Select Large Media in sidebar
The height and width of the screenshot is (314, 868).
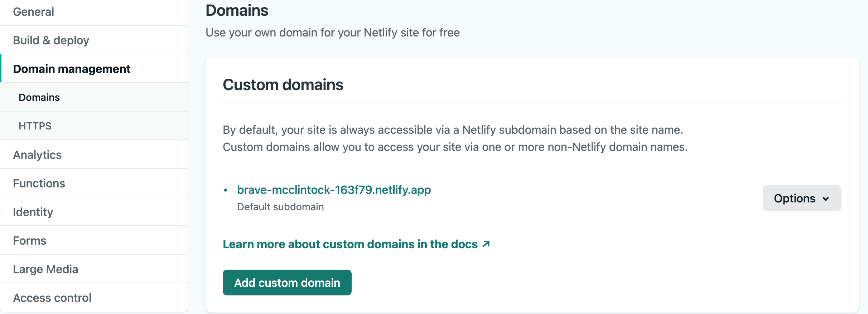pyautogui.click(x=45, y=269)
